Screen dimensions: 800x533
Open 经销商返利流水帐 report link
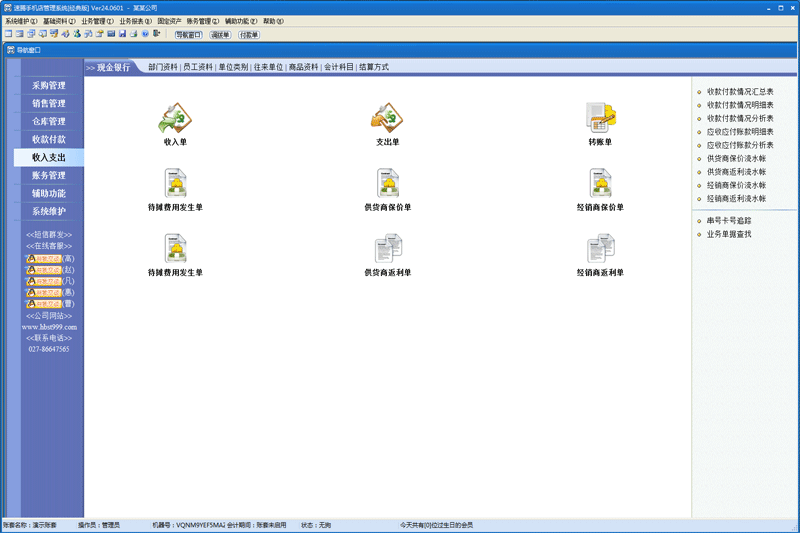tap(736, 198)
